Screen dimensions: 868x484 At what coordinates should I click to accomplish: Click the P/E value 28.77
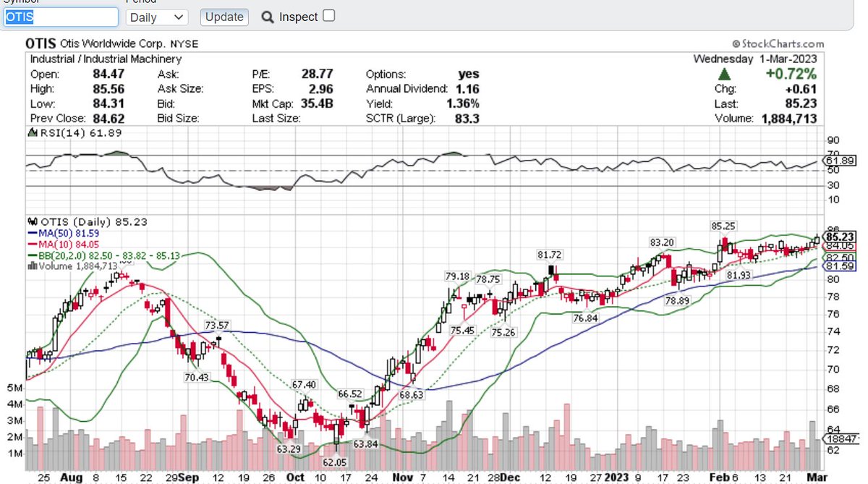317,74
